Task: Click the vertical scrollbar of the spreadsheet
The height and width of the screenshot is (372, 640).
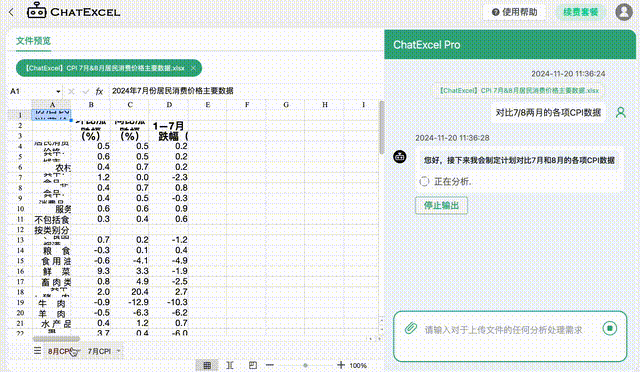Action: [x=382, y=127]
